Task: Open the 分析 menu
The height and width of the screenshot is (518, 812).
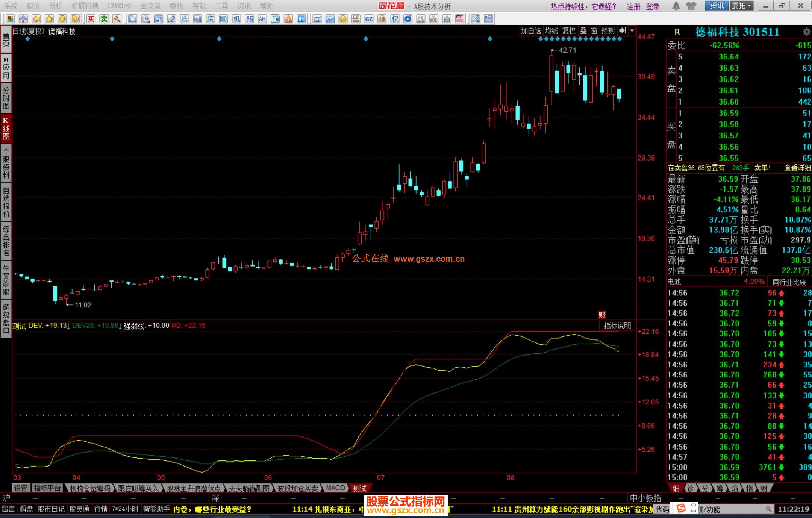Action: [56, 6]
